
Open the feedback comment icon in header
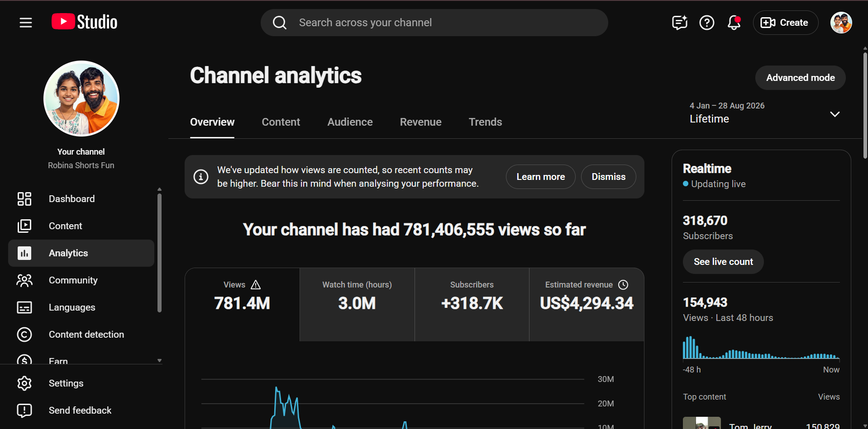click(680, 23)
